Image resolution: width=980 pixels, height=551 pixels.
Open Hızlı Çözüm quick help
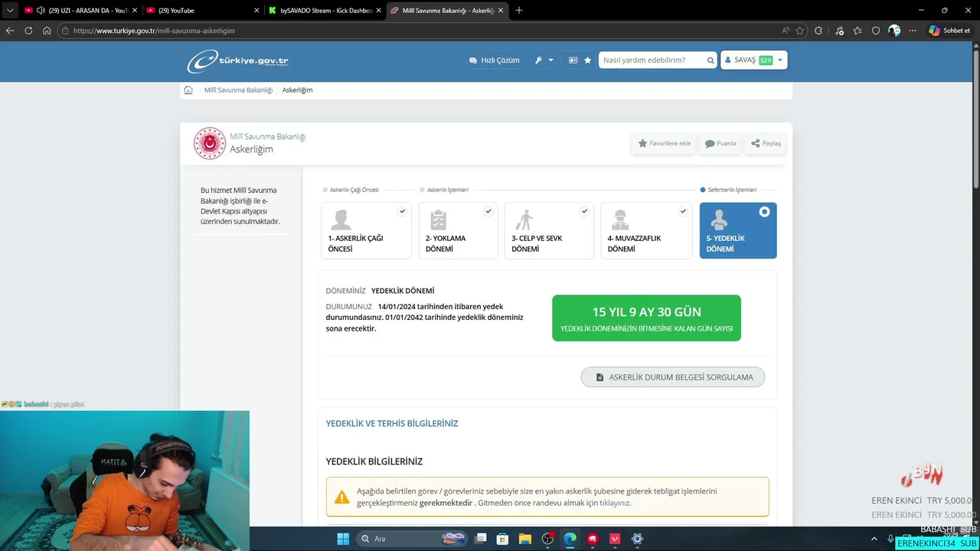point(495,60)
